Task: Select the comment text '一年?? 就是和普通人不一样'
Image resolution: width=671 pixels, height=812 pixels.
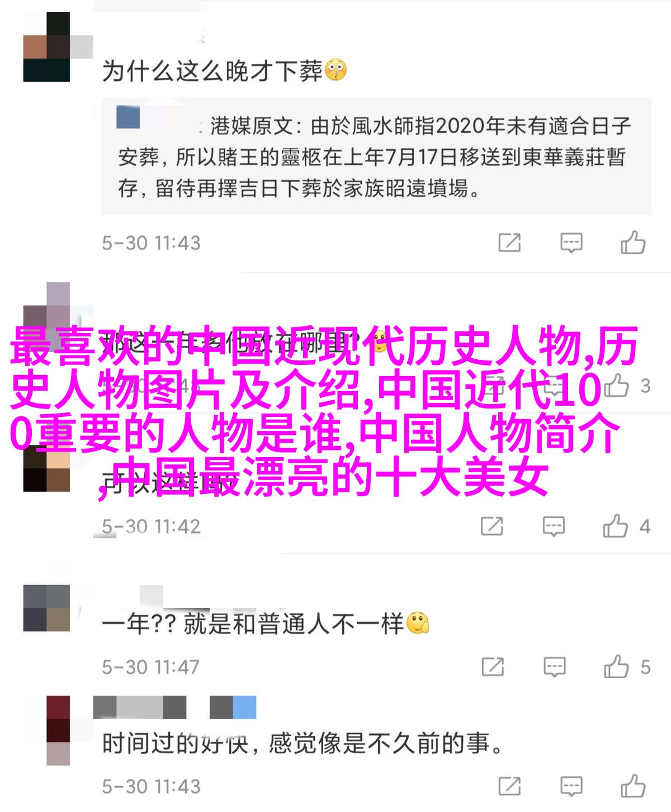Action: 252,624
